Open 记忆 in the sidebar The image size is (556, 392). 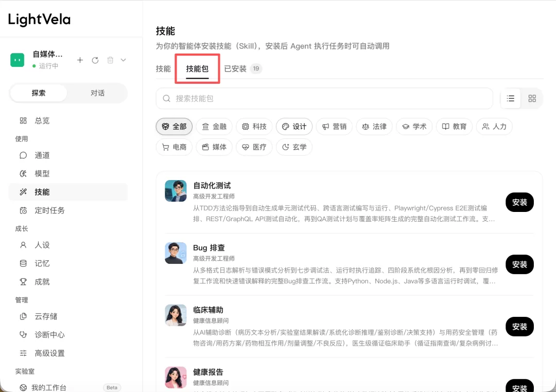(x=68, y=263)
